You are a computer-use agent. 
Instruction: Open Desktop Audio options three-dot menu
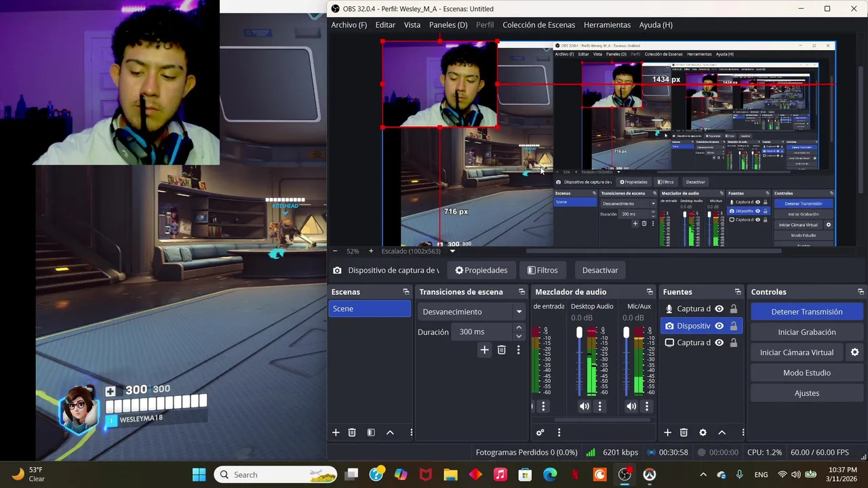(599, 407)
